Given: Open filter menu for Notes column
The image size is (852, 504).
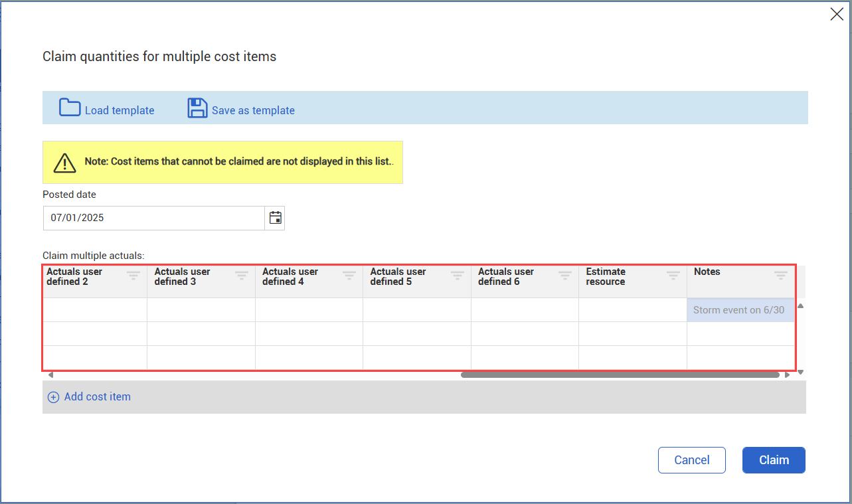Looking at the screenshot, I should 781,275.
